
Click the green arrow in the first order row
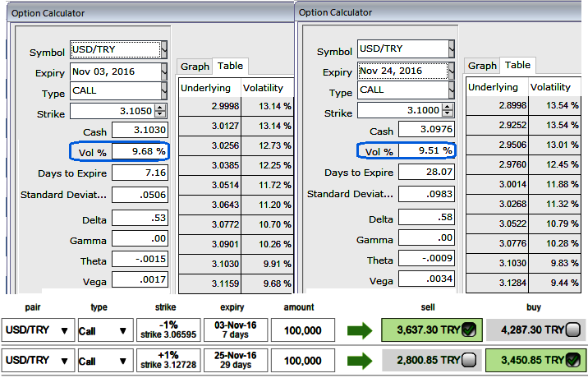[361, 331]
